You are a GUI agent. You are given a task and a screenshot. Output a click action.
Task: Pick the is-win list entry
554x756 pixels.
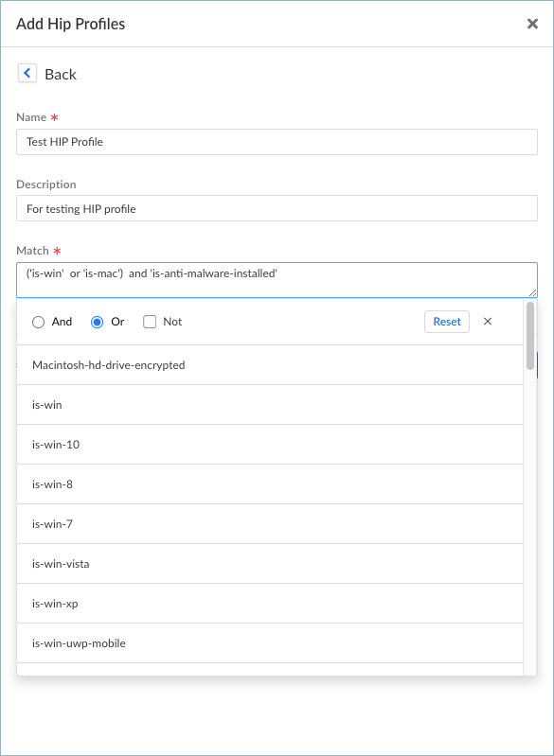tap(270, 405)
